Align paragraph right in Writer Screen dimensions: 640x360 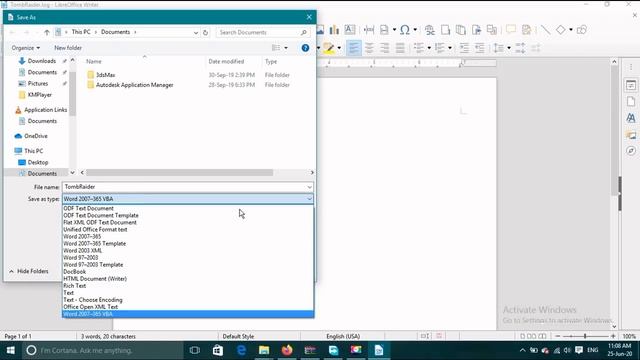pyautogui.click(x=385, y=48)
